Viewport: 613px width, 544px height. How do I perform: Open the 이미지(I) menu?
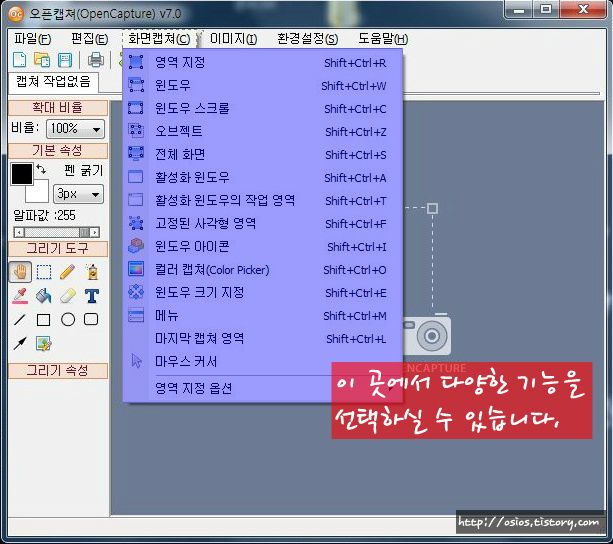pyautogui.click(x=233, y=39)
